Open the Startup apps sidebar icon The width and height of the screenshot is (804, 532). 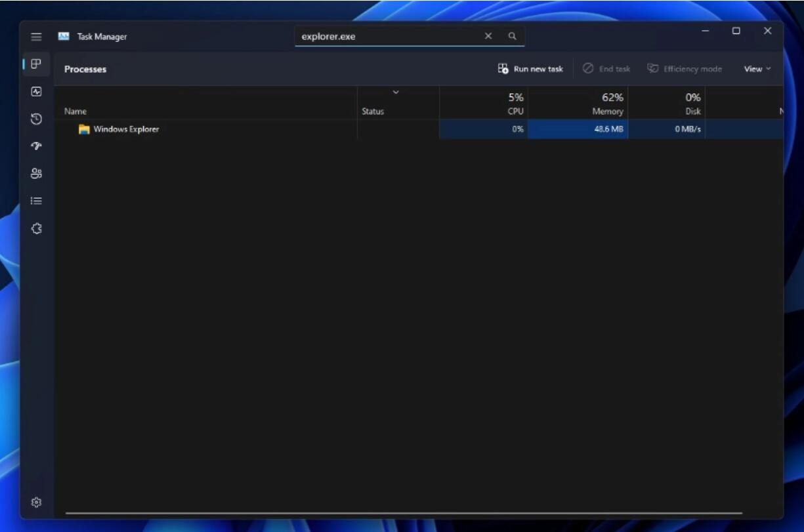pos(37,146)
